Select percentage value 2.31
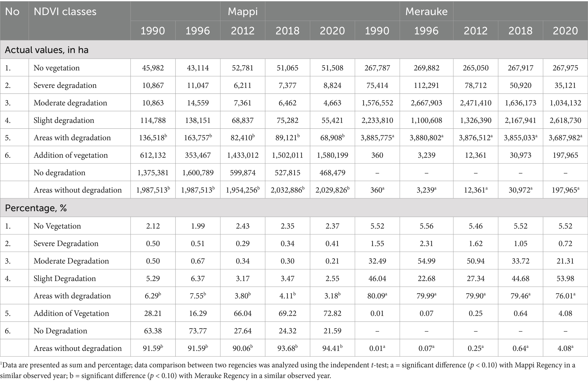Image resolution: width=588 pixels, height=382 pixels. point(426,243)
